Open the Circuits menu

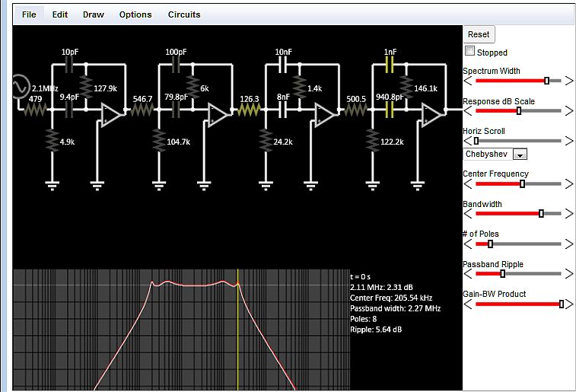click(x=184, y=14)
